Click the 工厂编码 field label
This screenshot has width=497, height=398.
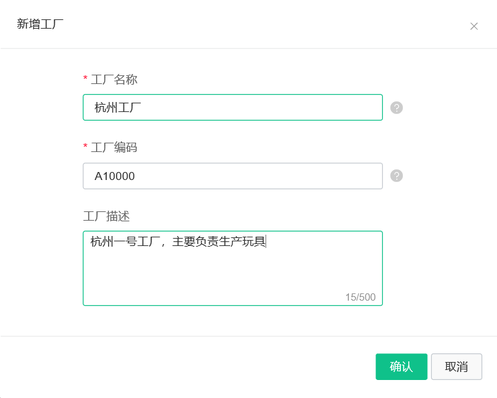tap(114, 147)
